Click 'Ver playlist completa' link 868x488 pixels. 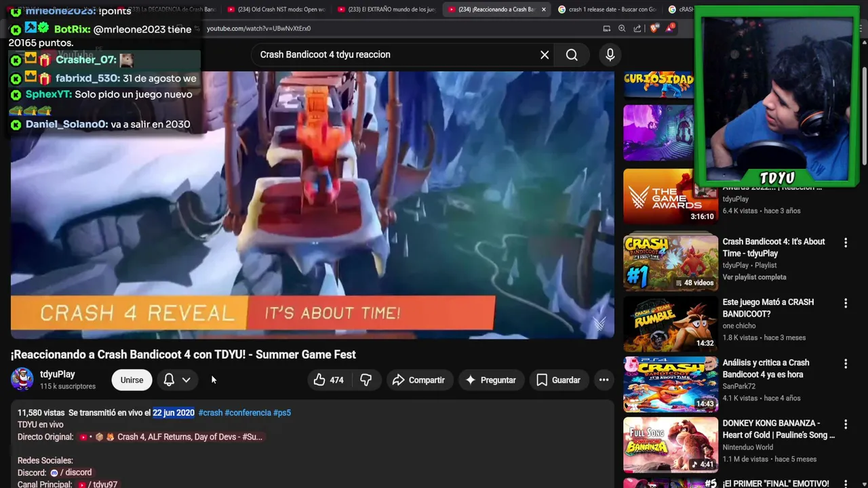point(754,277)
